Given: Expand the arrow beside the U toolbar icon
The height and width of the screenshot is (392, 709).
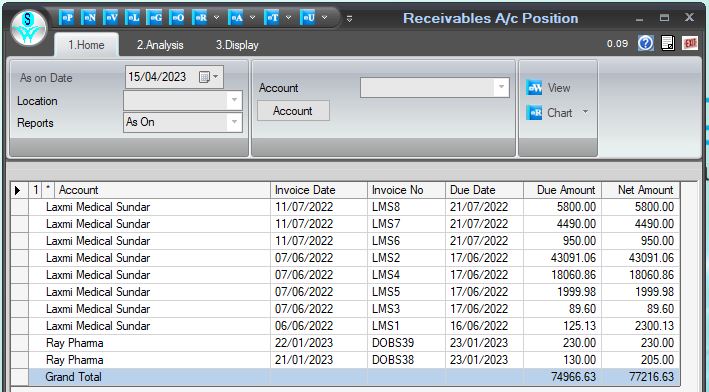Looking at the screenshot, I should 325,18.
